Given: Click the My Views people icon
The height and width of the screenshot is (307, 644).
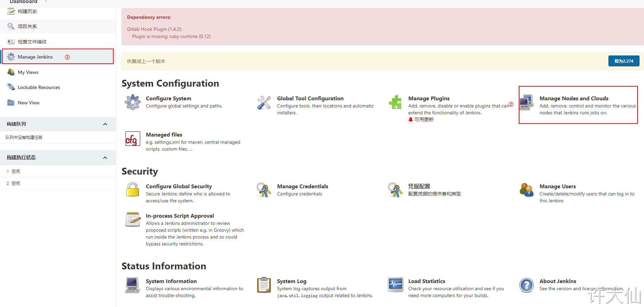Looking at the screenshot, I should coord(11,72).
